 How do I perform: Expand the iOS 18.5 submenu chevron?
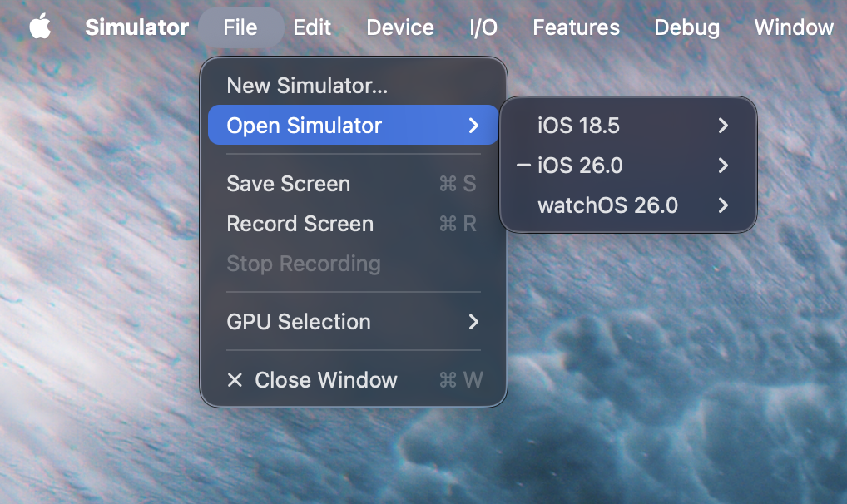tap(723, 126)
